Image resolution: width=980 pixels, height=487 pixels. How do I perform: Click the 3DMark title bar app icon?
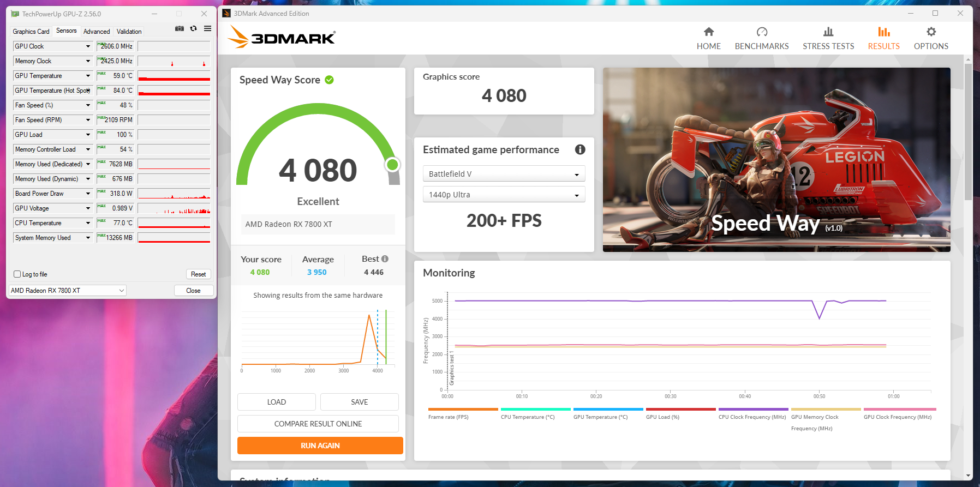[226, 14]
